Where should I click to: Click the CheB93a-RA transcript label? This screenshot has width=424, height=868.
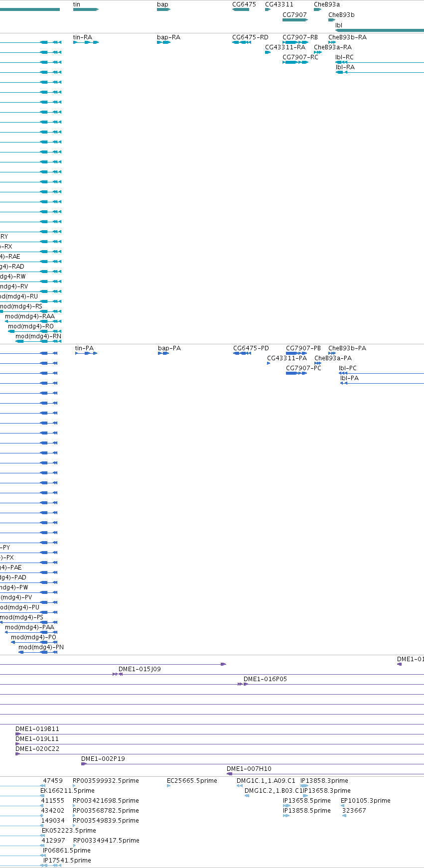coord(333,47)
